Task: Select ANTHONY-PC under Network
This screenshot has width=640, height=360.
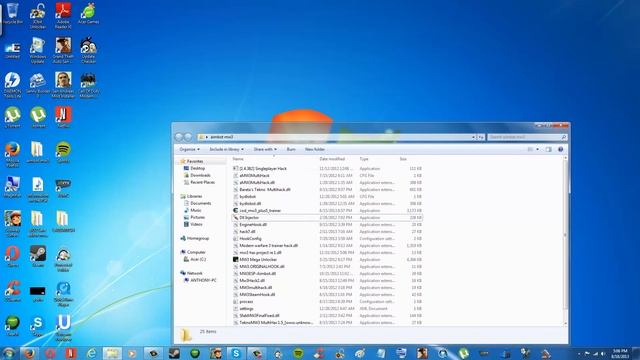Action: pos(203,280)
